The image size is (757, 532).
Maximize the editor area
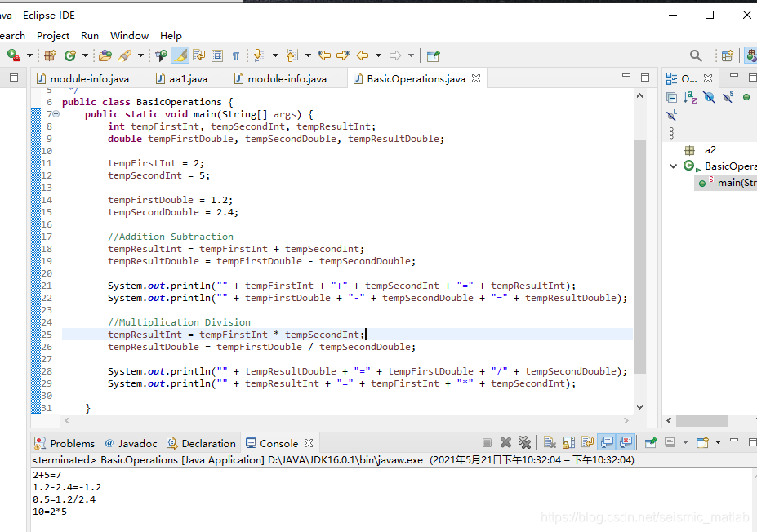pyautogui.click(x=645, y=78)
